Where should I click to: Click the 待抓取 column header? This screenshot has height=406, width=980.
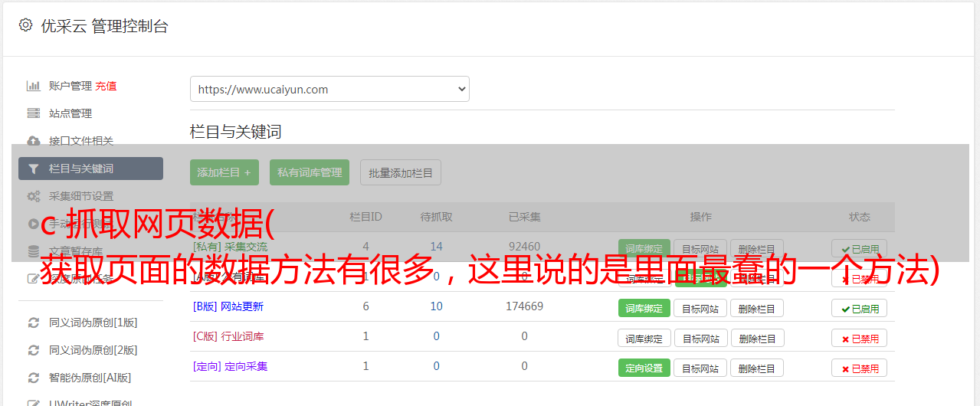pyautogui.click(x=437, y=217)
